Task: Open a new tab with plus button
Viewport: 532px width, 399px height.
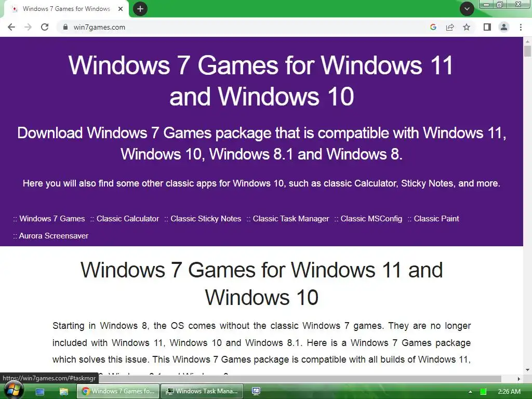Action: coord(140,9)
